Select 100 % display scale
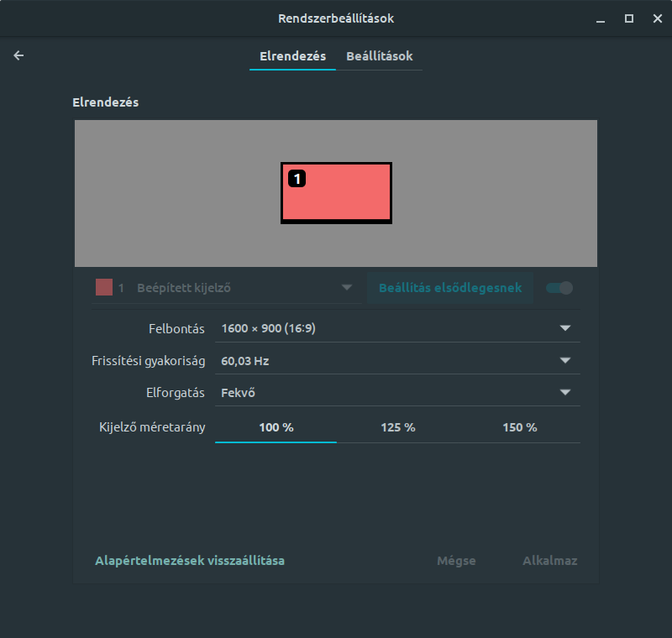This screenshot has width=672, height=638. (276, 427)
